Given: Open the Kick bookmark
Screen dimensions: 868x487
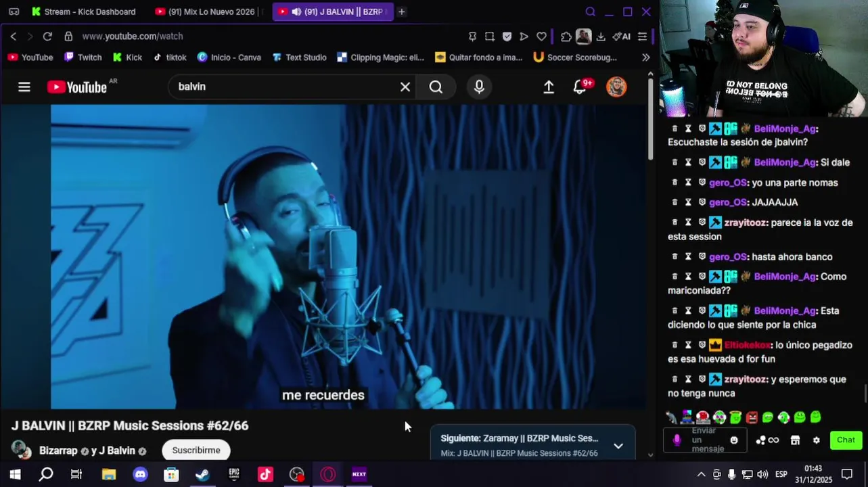Looking at the screenshot, I should 127,57.
